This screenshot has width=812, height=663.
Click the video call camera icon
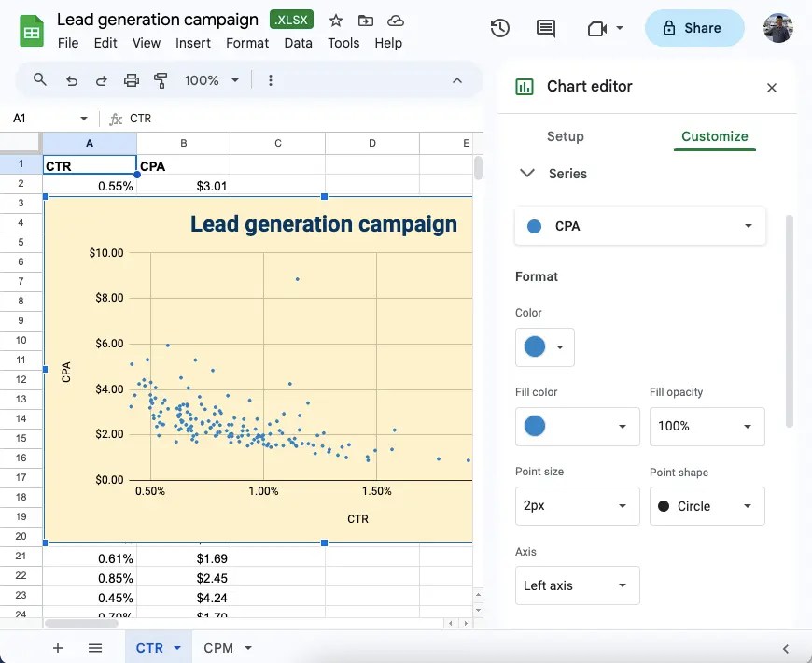(598, 28)
